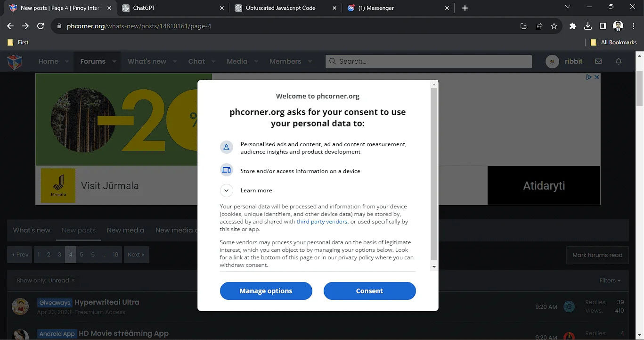Click Mark forums read
Image resolution: width=644 pixels, height=340 pixels.
597,255
